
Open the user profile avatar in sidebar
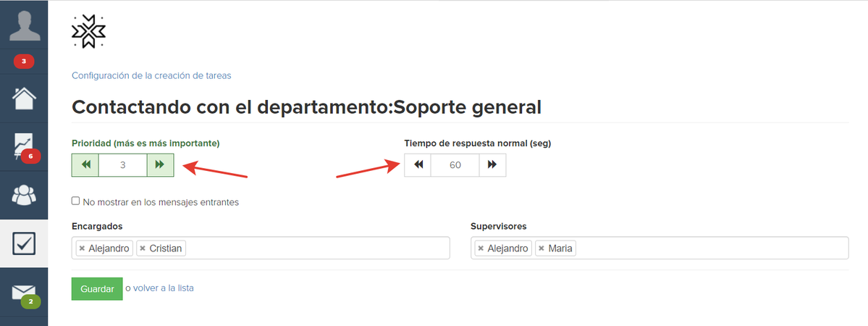(24, 25)
